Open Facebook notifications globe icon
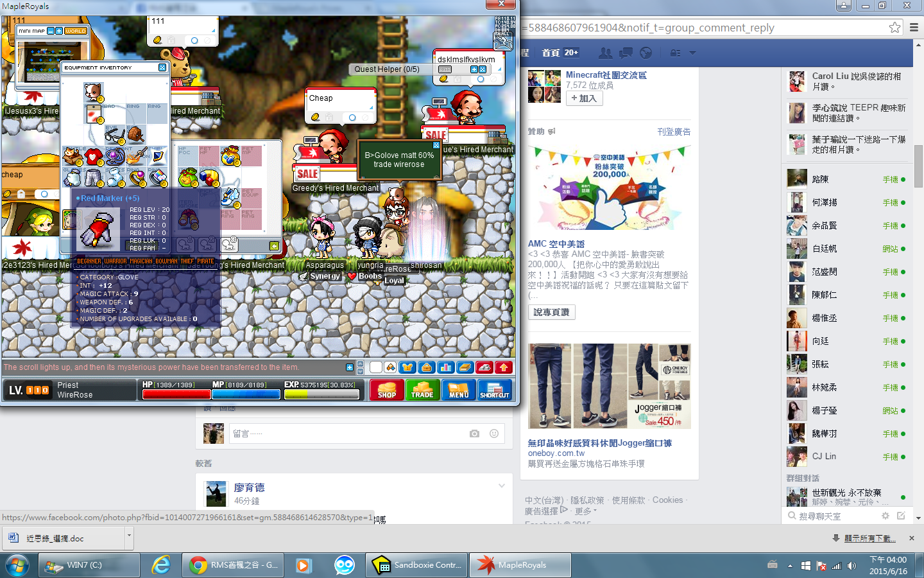924x578 pixels. tap(646, 53)
